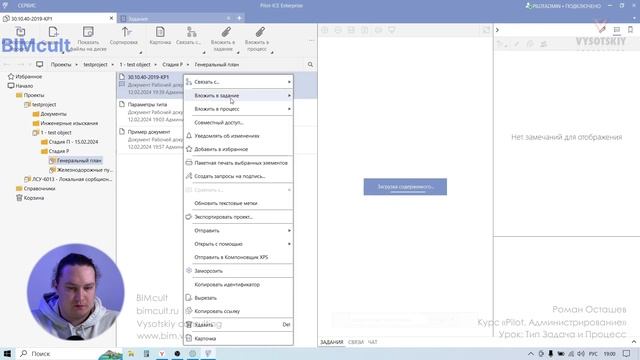Select context menu item Связать с...
This screenshot has width=640, height=360.
pos(238,82)
